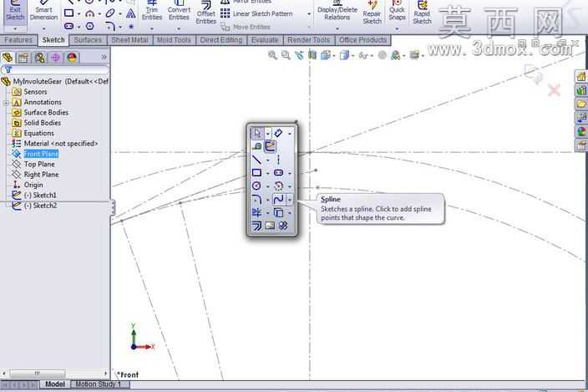The height and width of the screenshot is (392, 588).
Task: Click the Offset Entities ribbon button
Action: [x=205, y=13]
